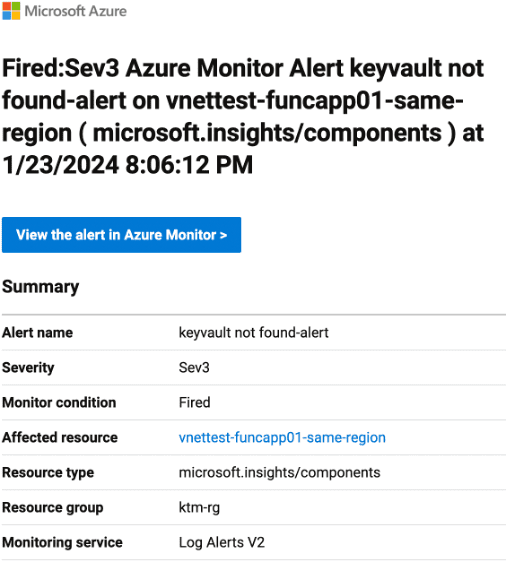The height and width of the screenshot is (562, 506).
Task: Click the Alert name row label
Action: pyautogui.click(x=38, y=333)
